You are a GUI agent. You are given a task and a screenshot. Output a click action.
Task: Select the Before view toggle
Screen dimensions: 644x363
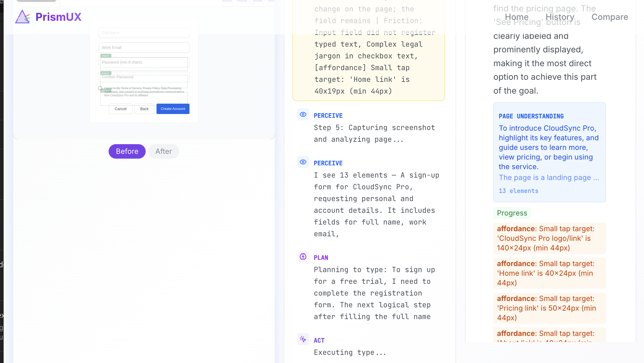(127, 151)
